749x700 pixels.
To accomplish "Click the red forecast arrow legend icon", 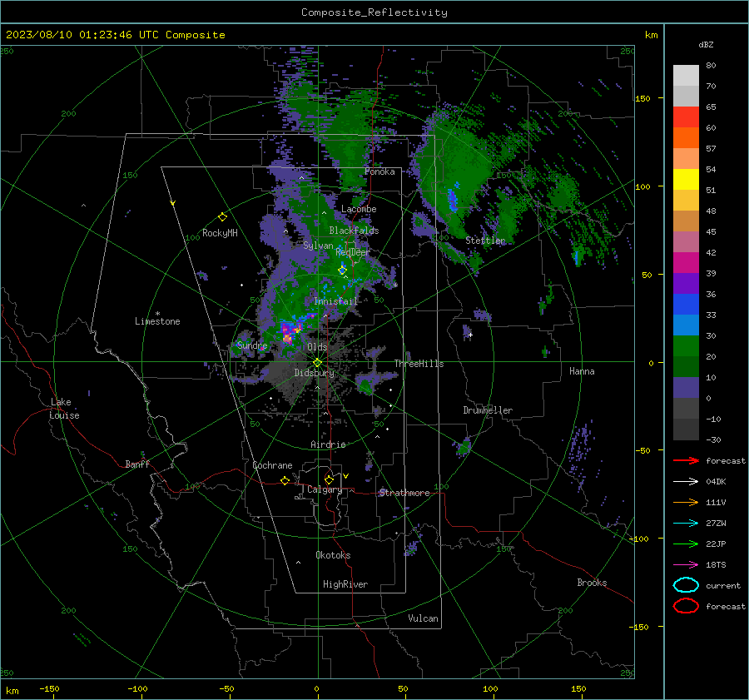I will [x=686, y=460].
